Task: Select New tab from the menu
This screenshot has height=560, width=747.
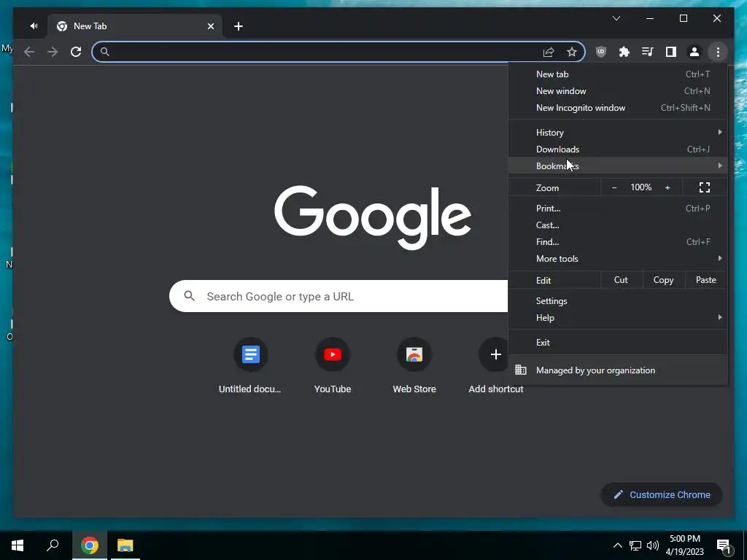Action: coord(618,74)
